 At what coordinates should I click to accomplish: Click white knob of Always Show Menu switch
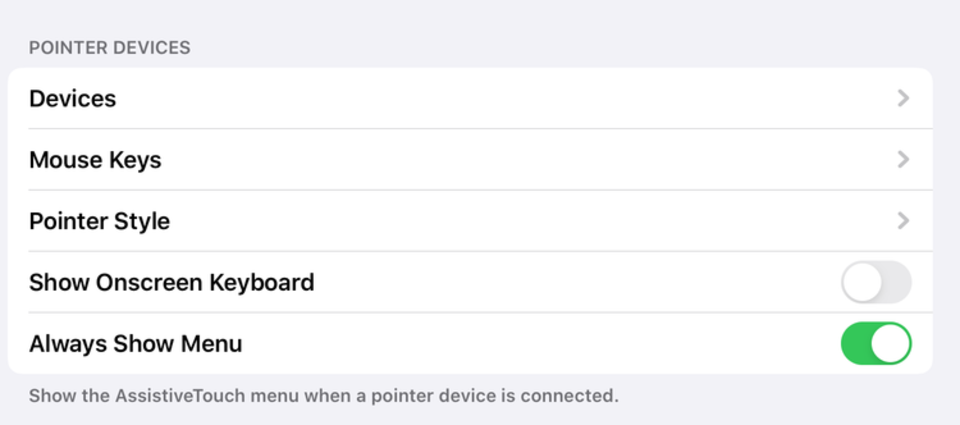891,344
